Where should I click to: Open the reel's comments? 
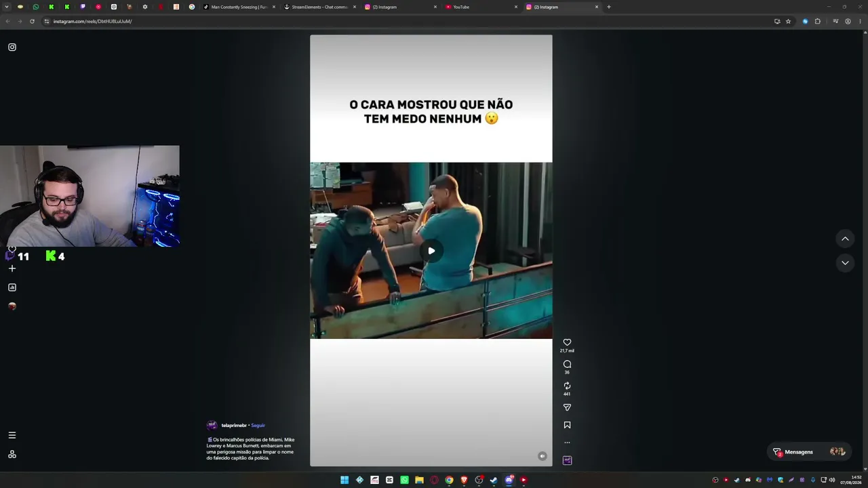567,364
